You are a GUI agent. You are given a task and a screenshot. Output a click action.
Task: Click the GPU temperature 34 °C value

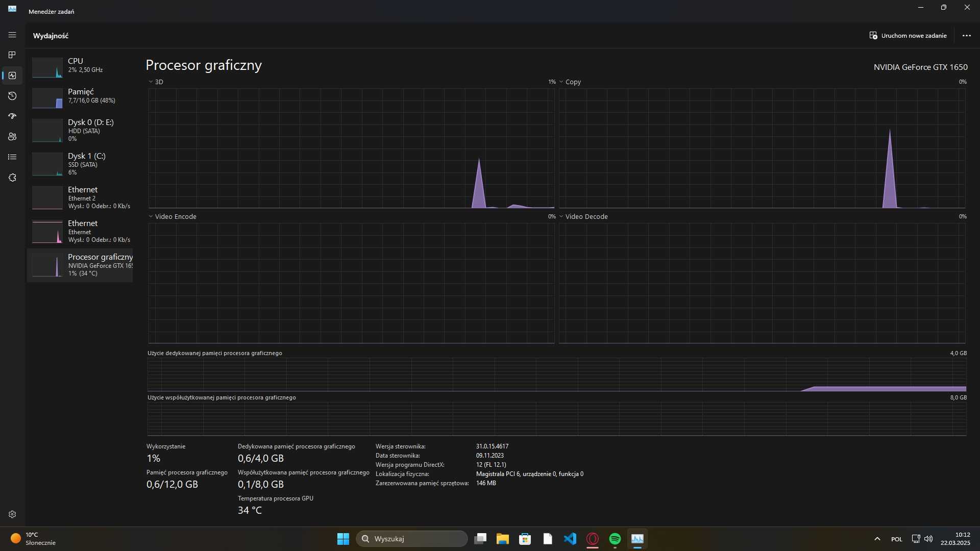click(x=250, y=510)
